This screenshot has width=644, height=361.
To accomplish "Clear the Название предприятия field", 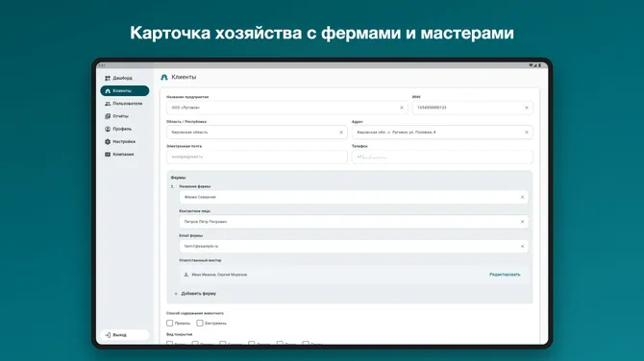I will pyautogui.click(x=402, y=108).
